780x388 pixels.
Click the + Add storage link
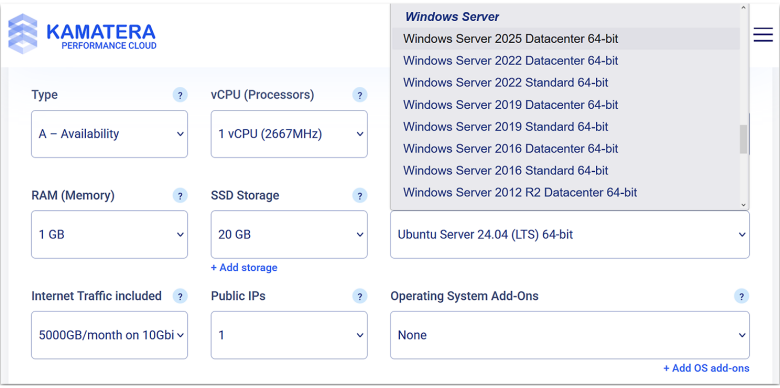pyautogui.click(x=244, y=268)
